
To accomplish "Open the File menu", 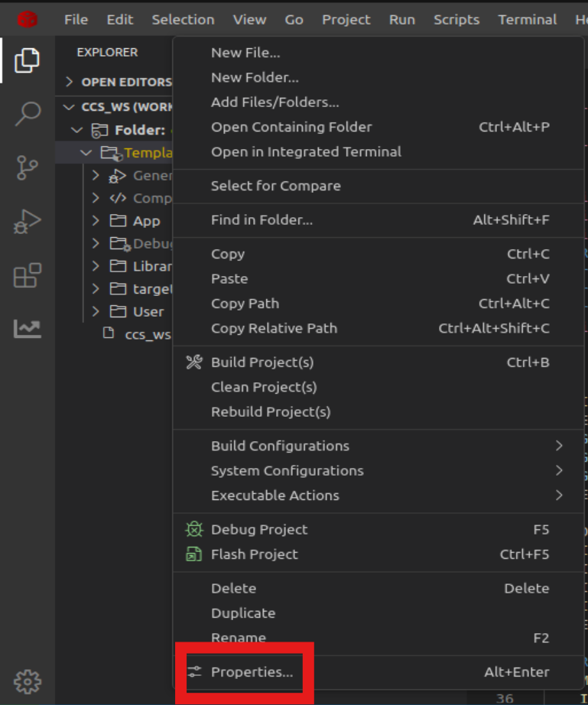I will tap(76, 19).
